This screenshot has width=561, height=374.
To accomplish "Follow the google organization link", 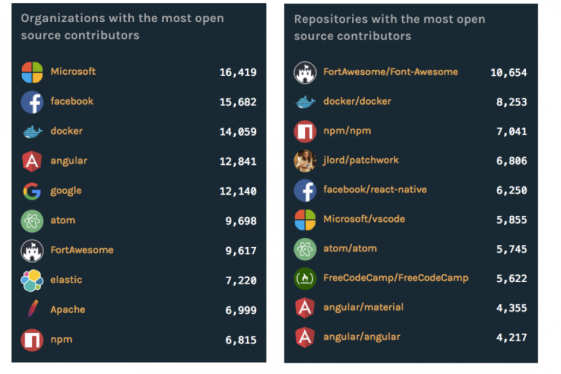I will 66,191.
